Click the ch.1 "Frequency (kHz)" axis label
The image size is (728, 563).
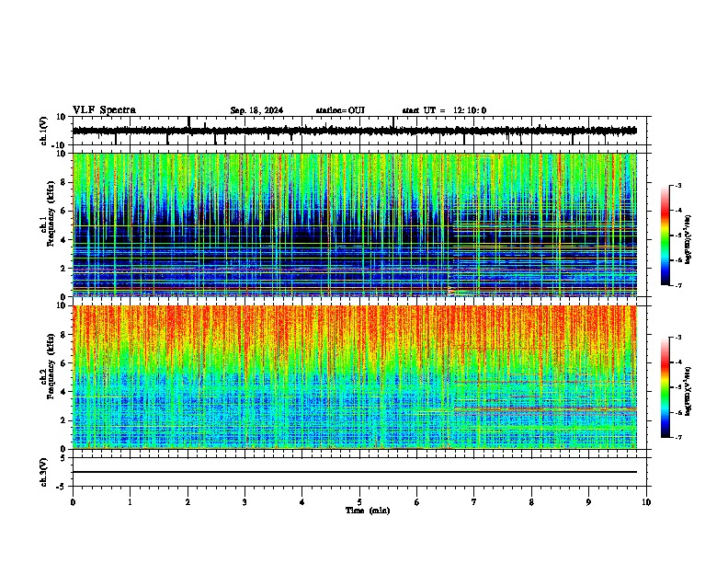[x=51, y=213]
